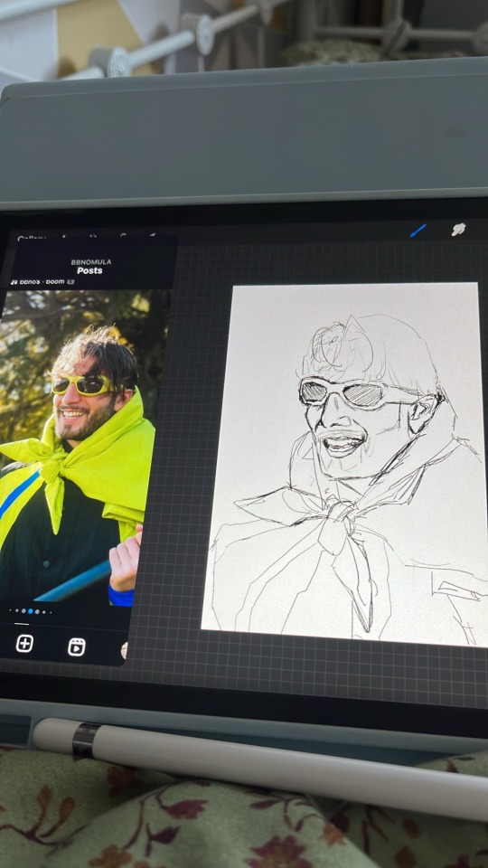This screenshot has width=488, height=868.
Task: Select the Procreate brush tool
Action: 418,230
